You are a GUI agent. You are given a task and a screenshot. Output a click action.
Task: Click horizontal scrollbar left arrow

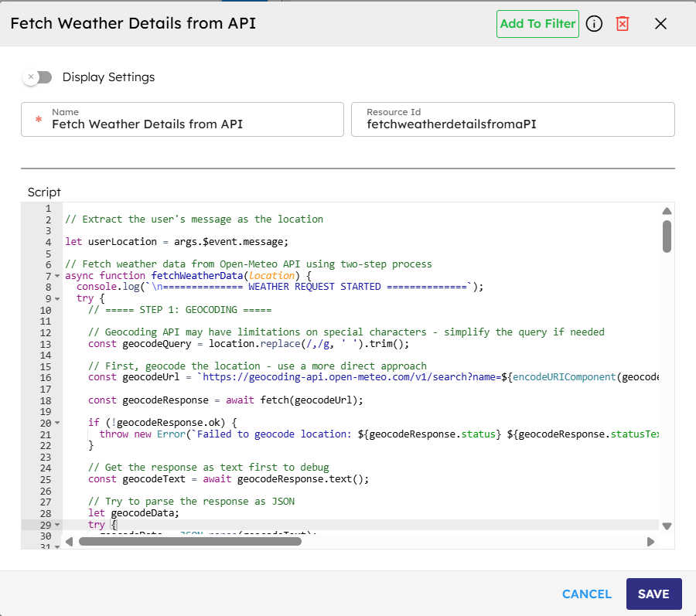click(69, 542)
